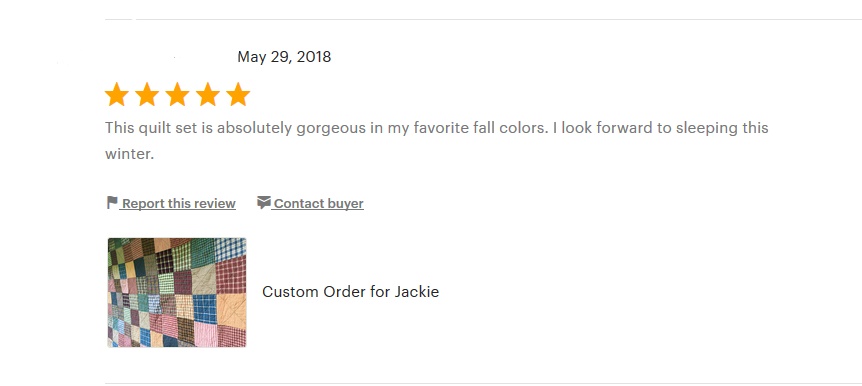Click the word "winter." in the review
862x386 pixels.
pos(130,154)
